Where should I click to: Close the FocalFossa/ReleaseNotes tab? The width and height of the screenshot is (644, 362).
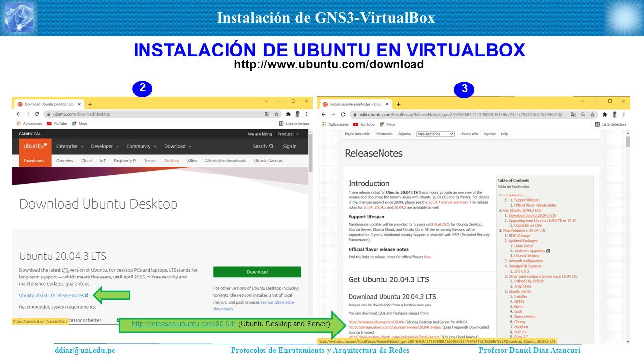click(387, 104)
